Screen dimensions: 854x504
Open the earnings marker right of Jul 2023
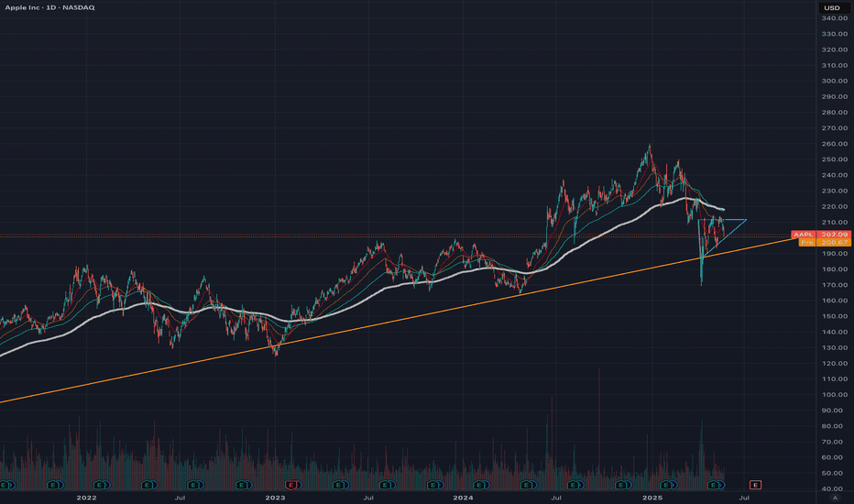(x=387, y=485)
